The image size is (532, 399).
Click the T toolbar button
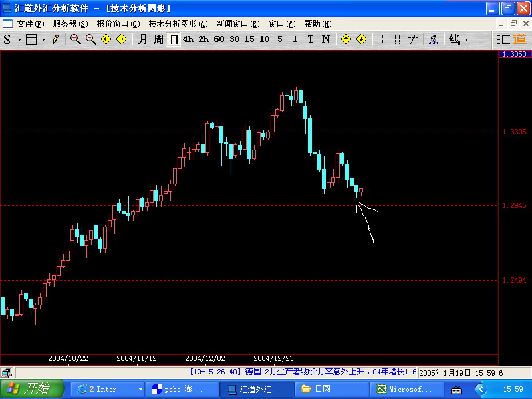(310, 39)
